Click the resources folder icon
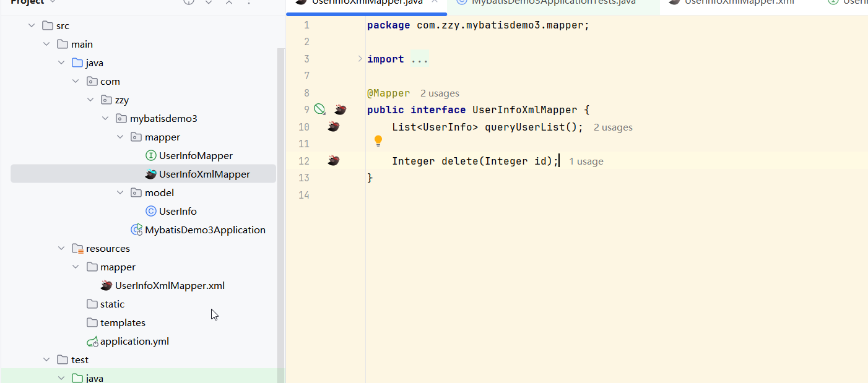 [77, 248]
